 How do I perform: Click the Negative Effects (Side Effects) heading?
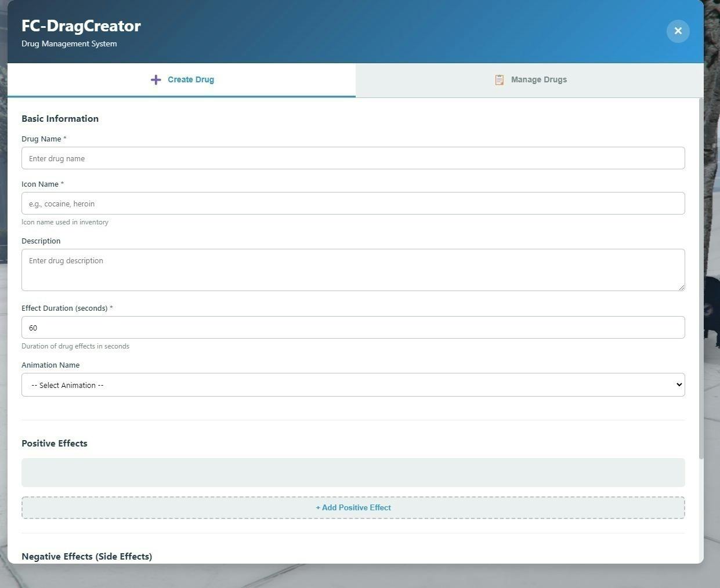86,557
